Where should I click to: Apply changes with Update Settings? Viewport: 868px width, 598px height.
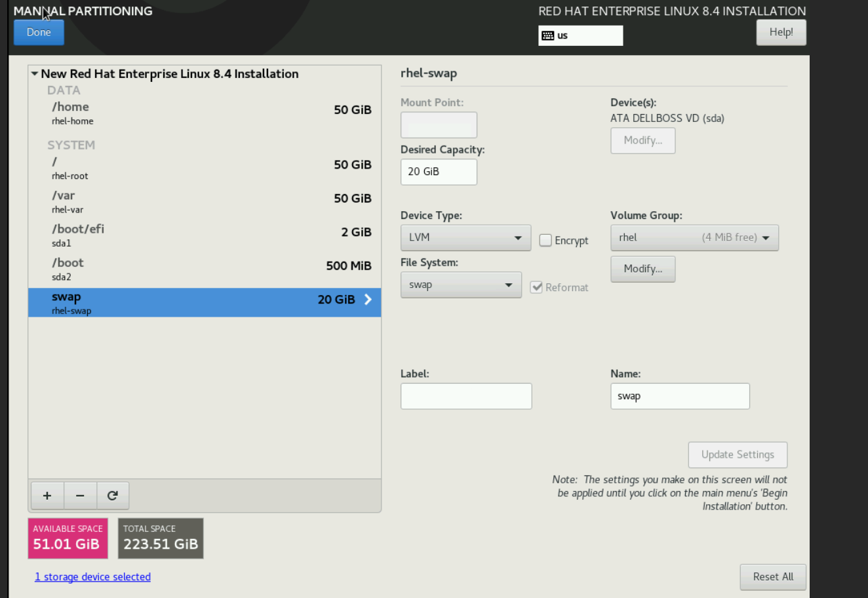[738, 454]
